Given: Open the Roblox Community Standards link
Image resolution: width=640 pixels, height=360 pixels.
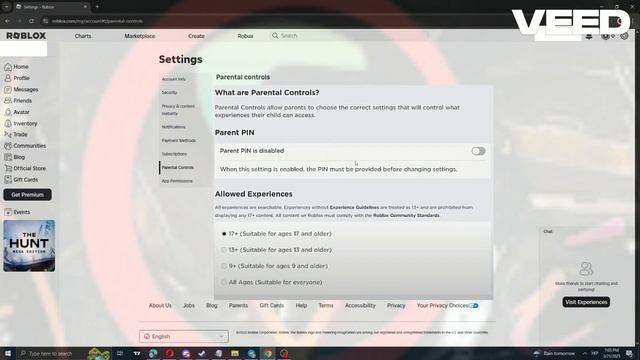Looking at the screenshot, I should pos(406,215).
